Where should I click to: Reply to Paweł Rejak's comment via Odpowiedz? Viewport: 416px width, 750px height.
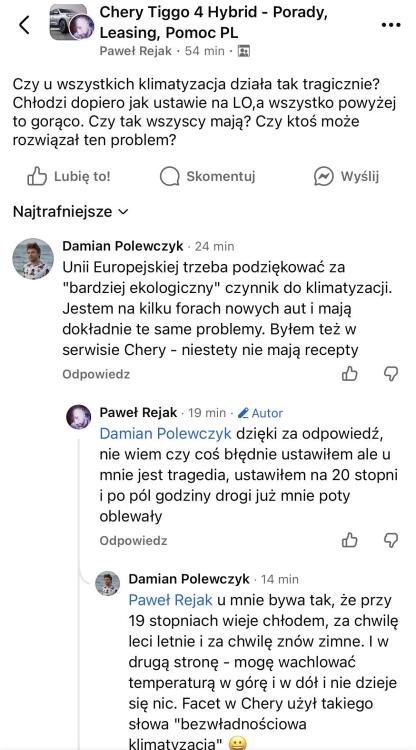[133, 541]
